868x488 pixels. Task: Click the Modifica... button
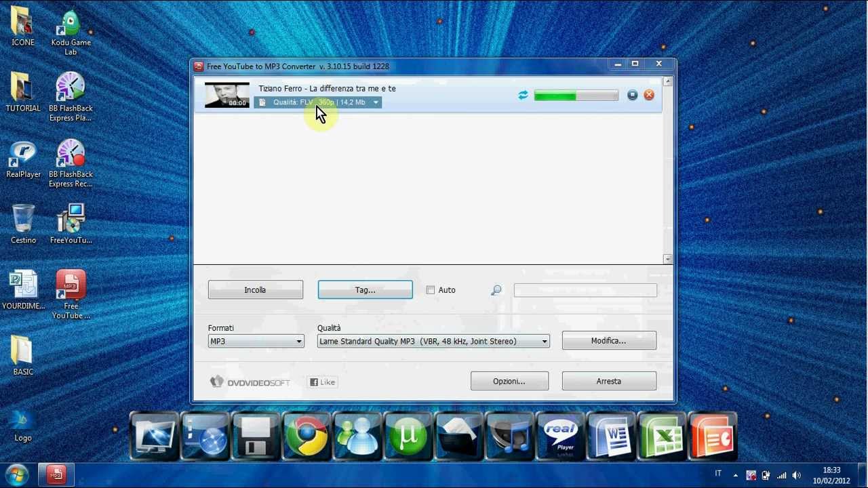coord(609,341)
